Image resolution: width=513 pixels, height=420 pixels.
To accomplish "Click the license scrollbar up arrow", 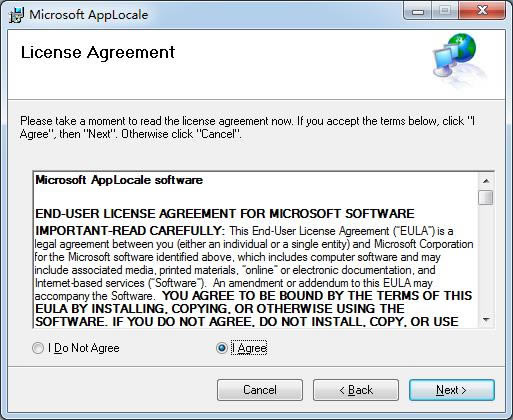I will [486, 181].
